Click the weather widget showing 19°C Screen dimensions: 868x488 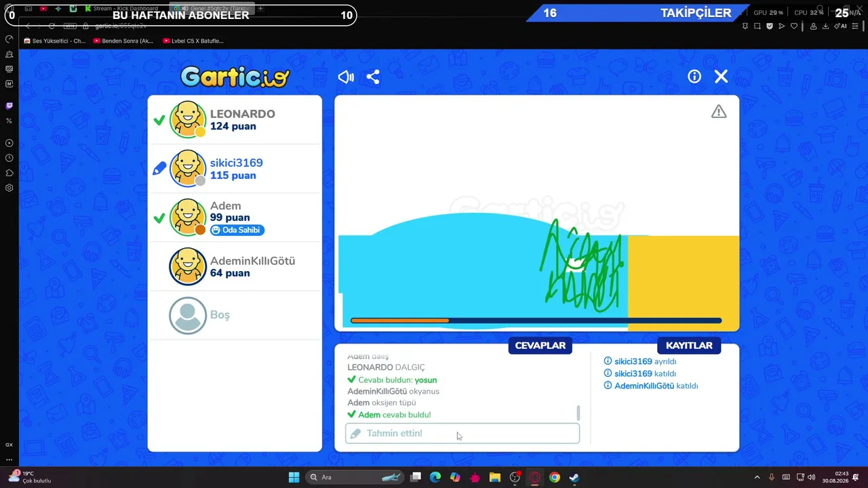pos(28,477)
